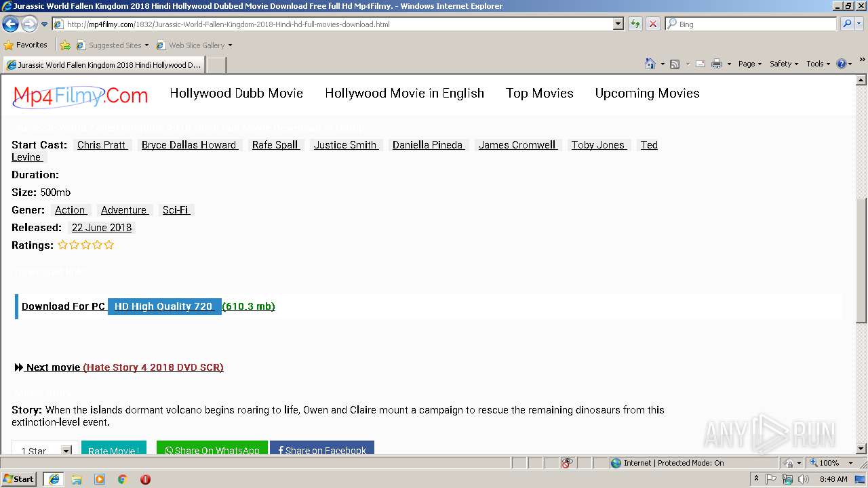Click the Read Mail envelope icon
The width and height of the screenshot is (868, 488).
[x=701, y=64]
